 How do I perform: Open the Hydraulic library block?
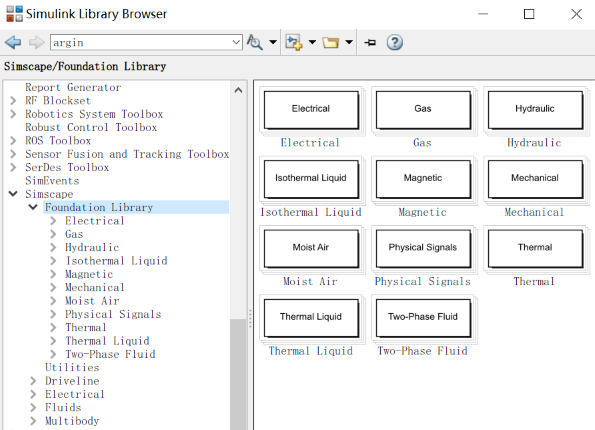535,110
